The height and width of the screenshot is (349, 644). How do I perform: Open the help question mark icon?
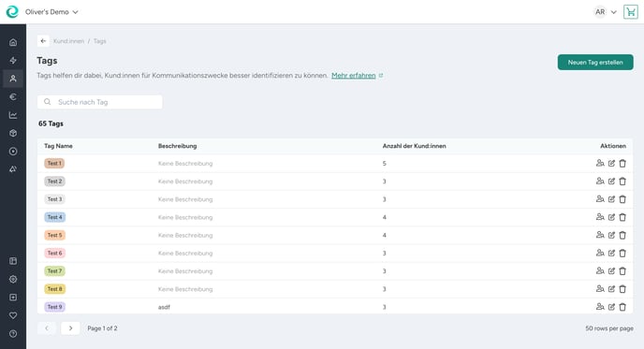(x=13, y=334)
